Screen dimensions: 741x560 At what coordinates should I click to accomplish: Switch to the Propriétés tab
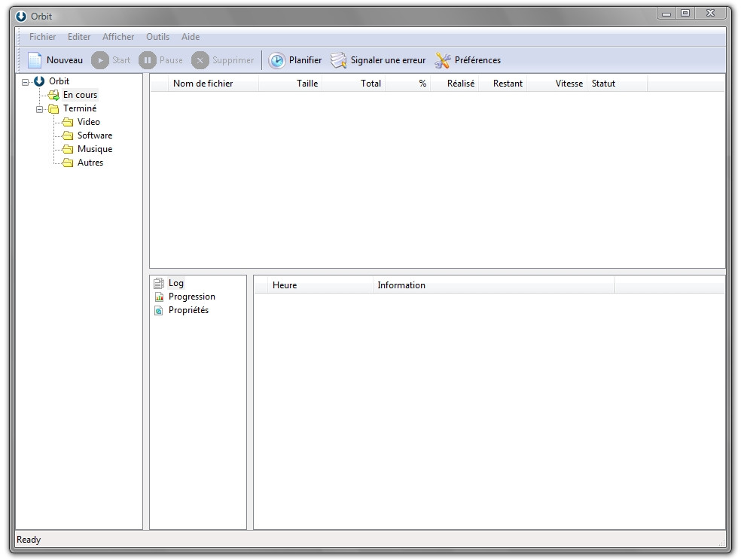coord(188,310)
